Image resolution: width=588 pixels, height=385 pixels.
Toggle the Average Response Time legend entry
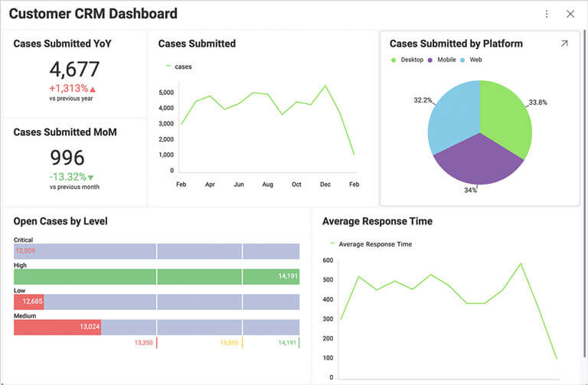[371, 244]
